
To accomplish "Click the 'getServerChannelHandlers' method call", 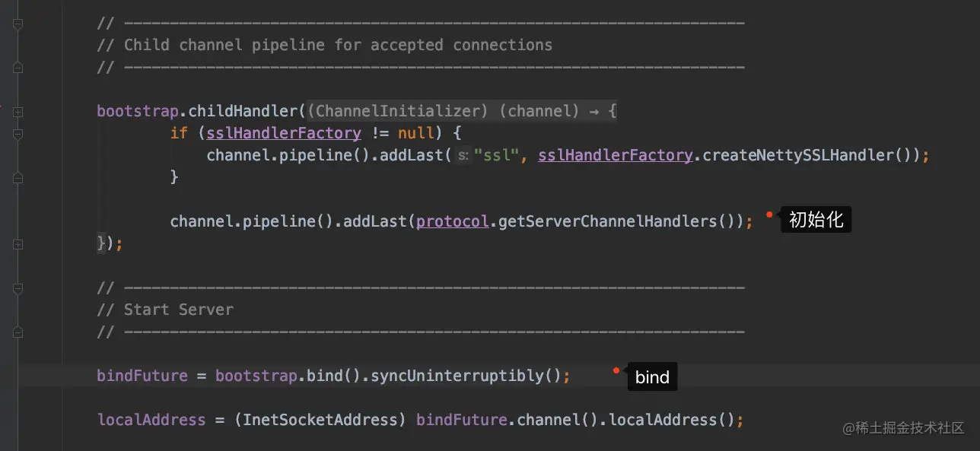I will tap(607, 221).
